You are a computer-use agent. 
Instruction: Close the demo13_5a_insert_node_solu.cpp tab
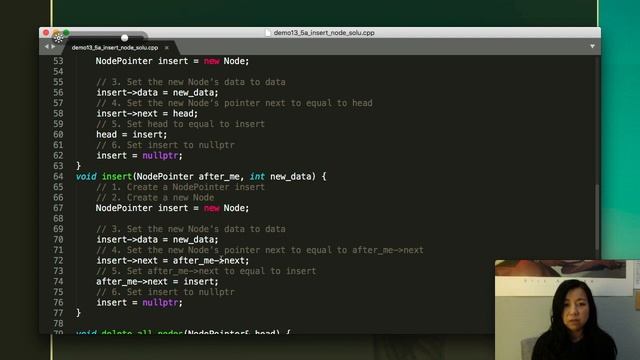(x=167, y=48)
